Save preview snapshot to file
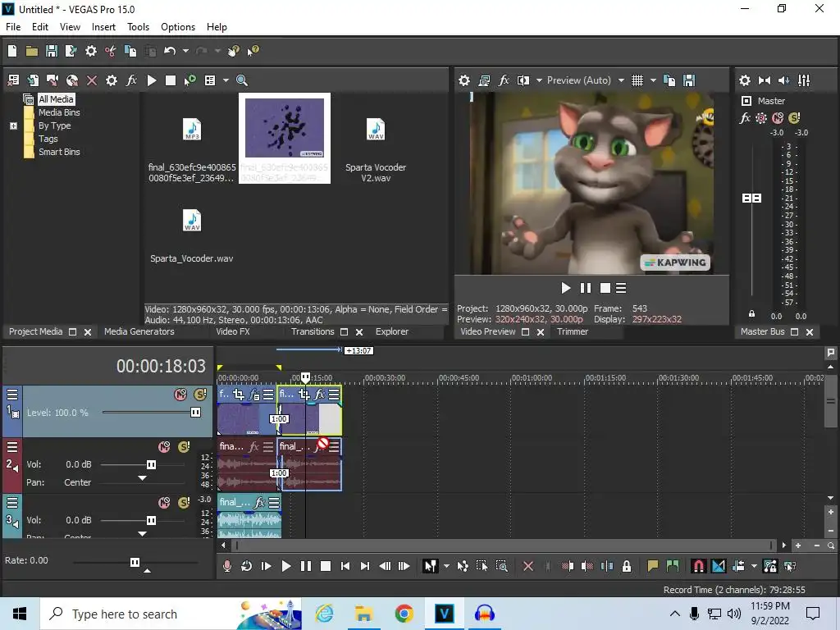The height and width of the screenshot is (630, 840). click(x=689, y=80)
